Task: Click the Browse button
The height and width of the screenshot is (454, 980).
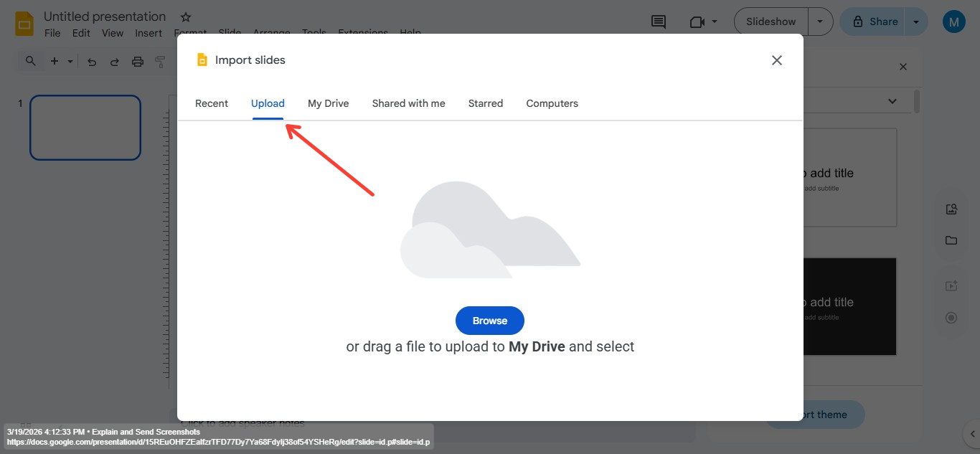Action: [490, 321]
